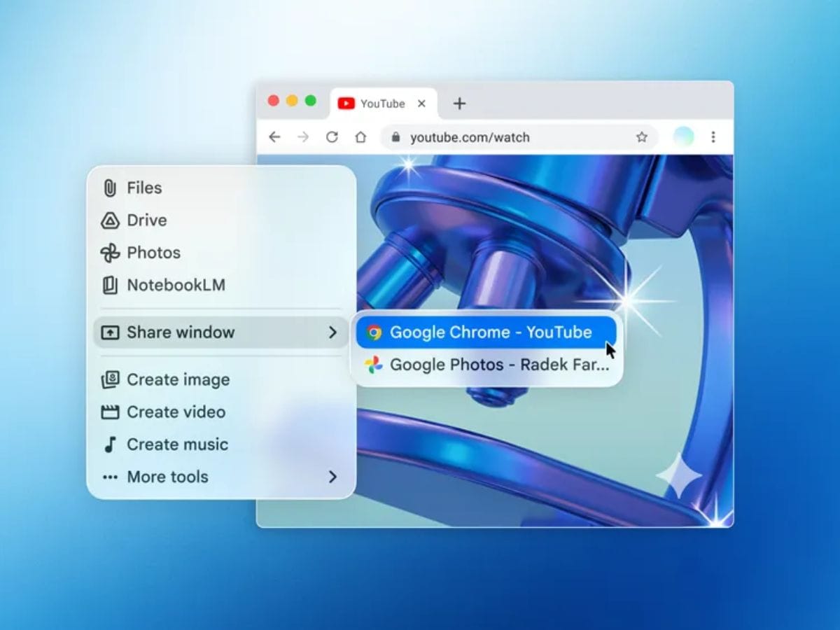Open a new tab with plus button

click(x=459, y=104)
